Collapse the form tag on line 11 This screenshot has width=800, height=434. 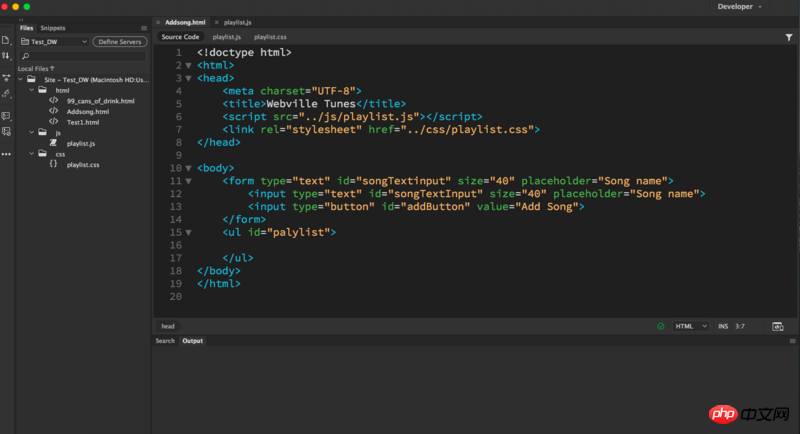click(x=188, y=181)
